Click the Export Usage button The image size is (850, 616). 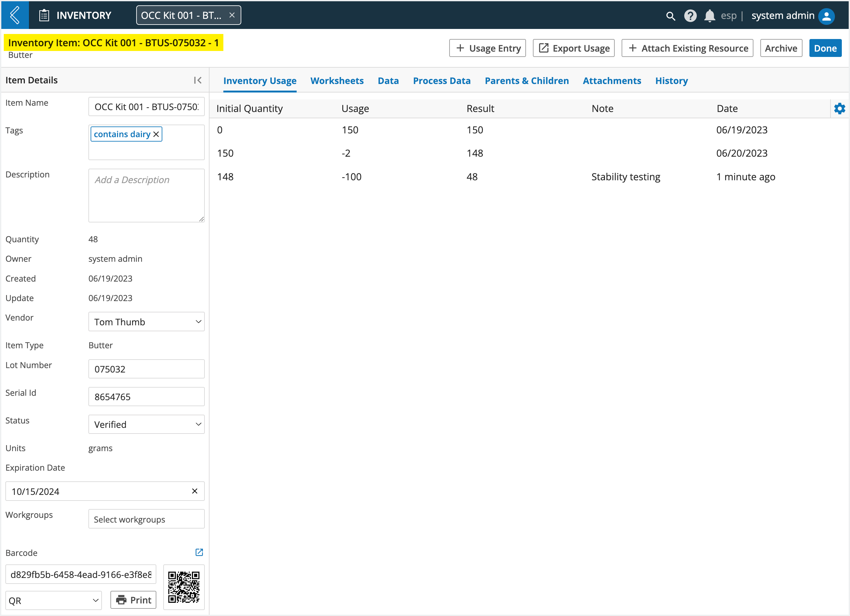pos(574,48)
